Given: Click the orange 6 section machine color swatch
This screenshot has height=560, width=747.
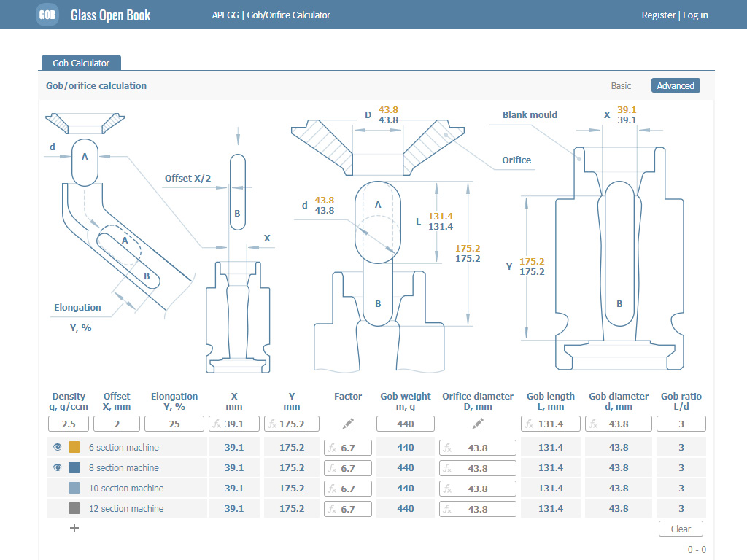Looking at the screenshot, I should point(74,447).
